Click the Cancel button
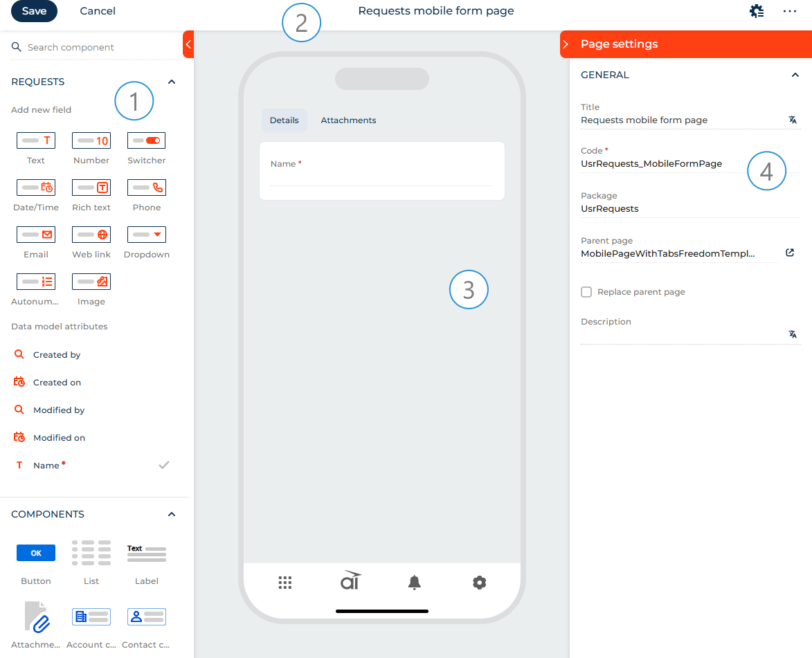 [x=98, y=11]
